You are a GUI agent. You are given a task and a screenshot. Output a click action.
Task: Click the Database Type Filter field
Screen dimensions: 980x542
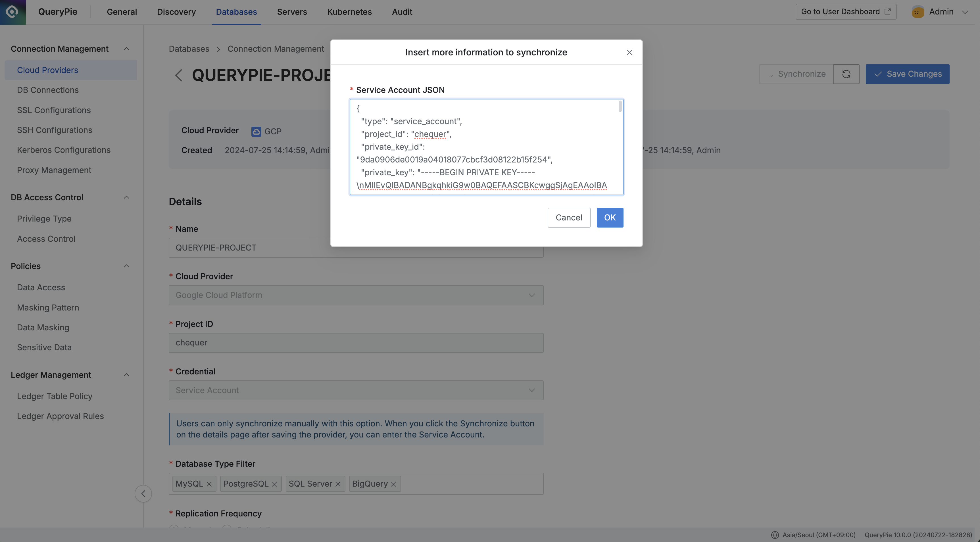(356, 484)
